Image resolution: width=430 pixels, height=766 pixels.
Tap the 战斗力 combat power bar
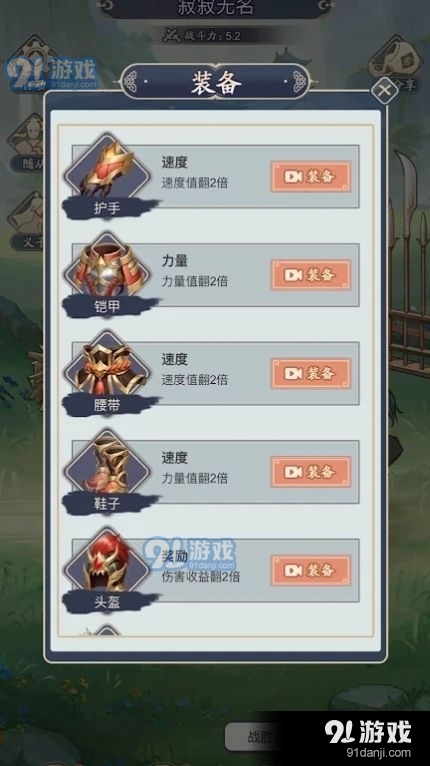tap(215, 36)
